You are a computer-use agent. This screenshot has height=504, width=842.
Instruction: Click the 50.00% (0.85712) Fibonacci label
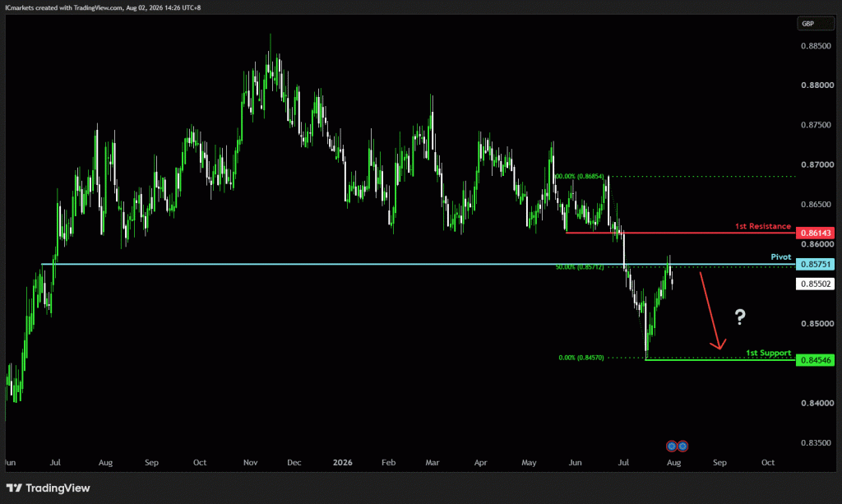580,266
